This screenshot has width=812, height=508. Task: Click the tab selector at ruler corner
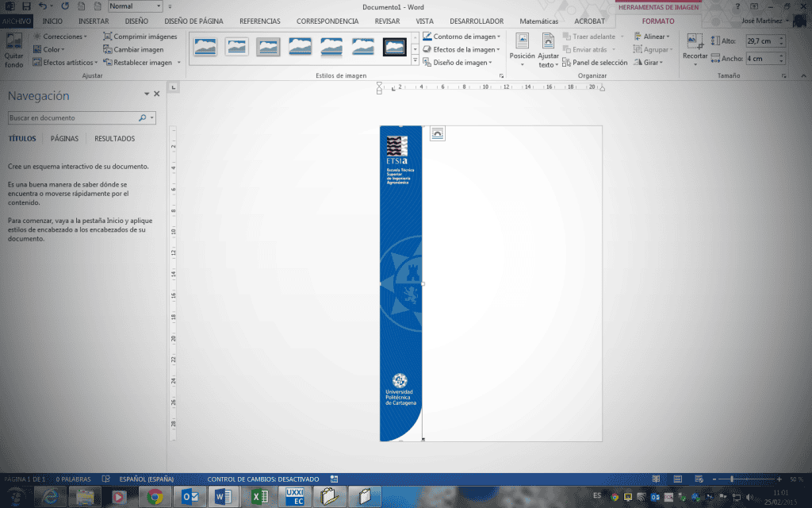pyautogui.click(x=174, y=87)
